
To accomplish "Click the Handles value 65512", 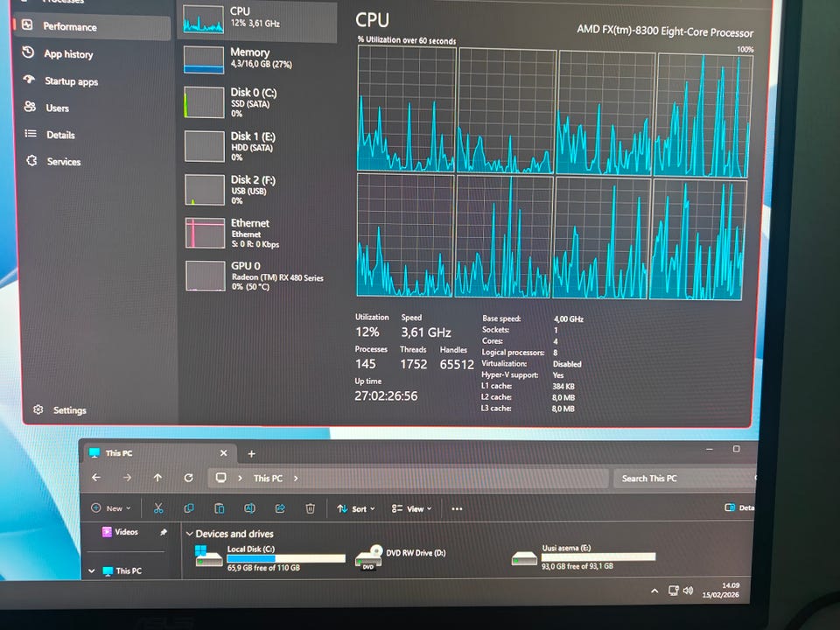I will pos(457,364).
